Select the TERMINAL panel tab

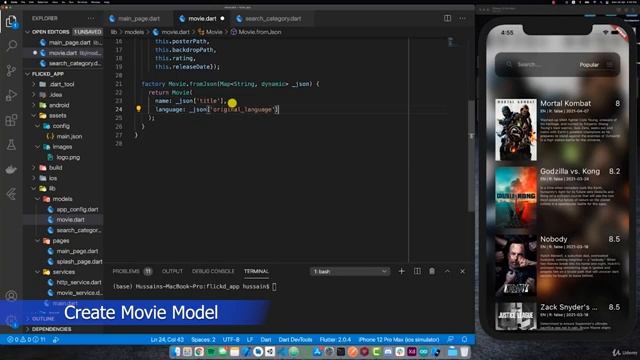point(256,271)
